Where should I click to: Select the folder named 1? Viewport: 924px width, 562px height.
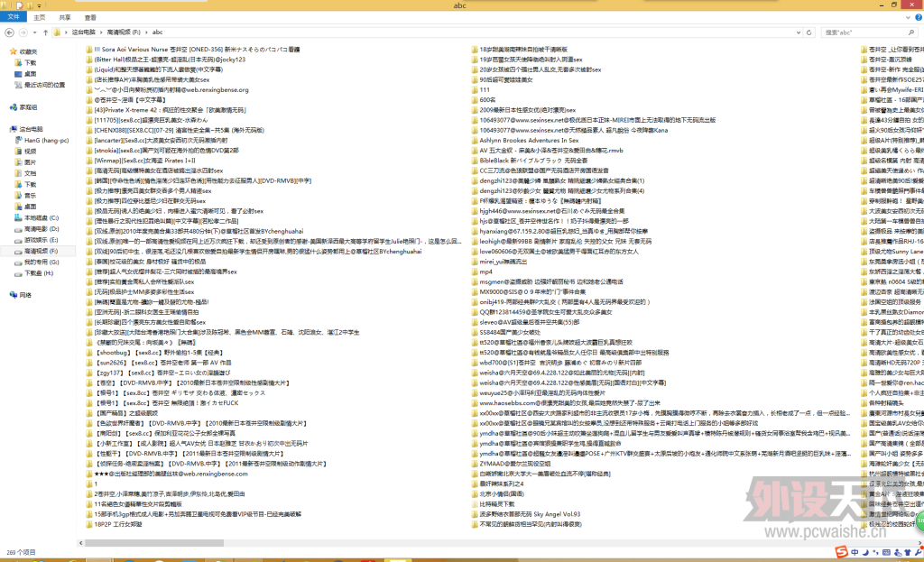click(92, 484)
